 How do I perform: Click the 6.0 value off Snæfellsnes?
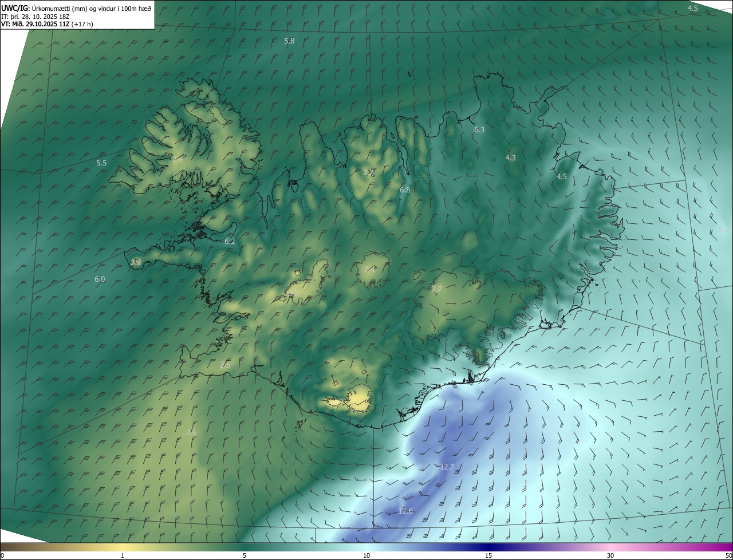pos(100,279)
